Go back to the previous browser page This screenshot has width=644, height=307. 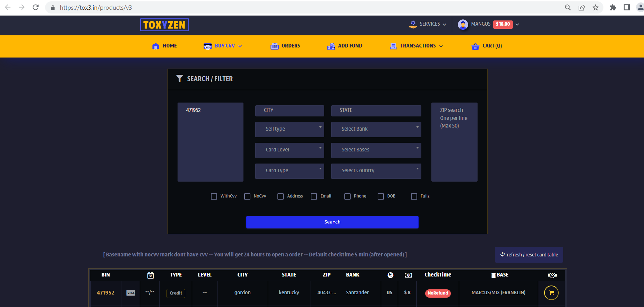8,7
